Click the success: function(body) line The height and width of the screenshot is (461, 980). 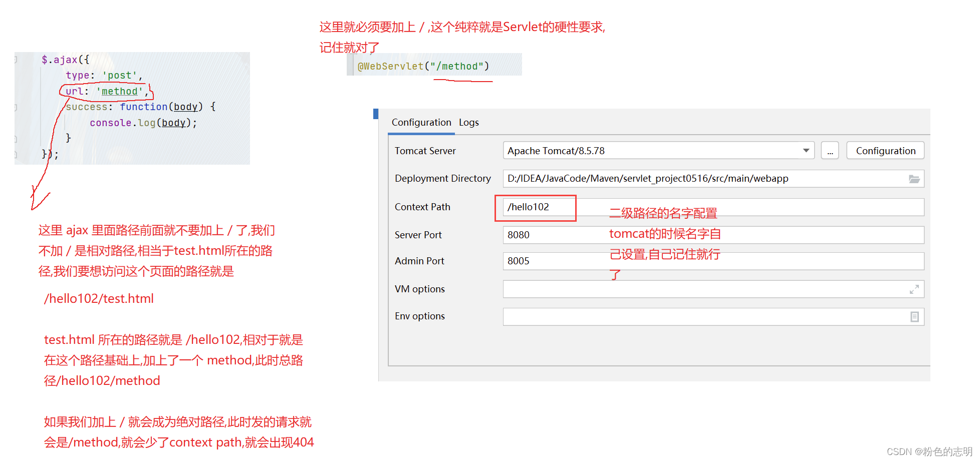(x=141, y=107)
